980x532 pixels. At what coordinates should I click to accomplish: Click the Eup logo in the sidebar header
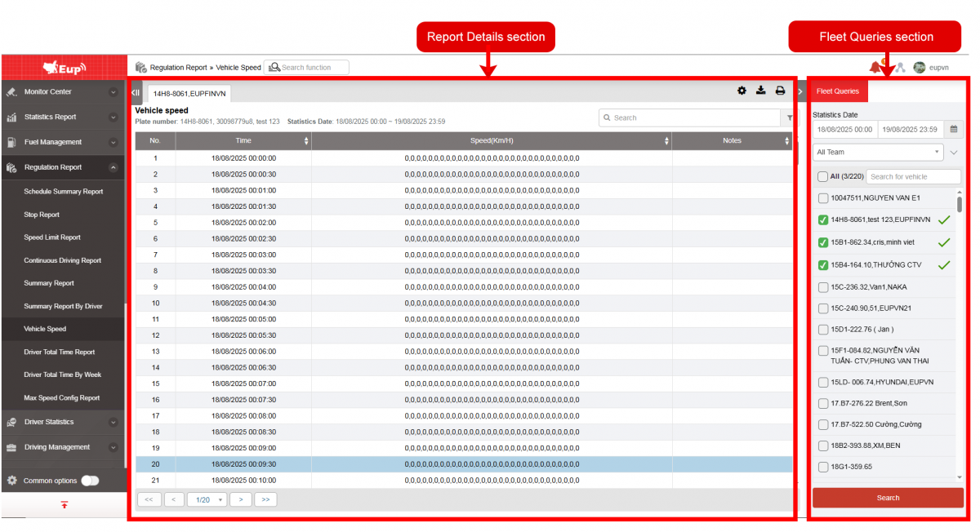[64, 68]
